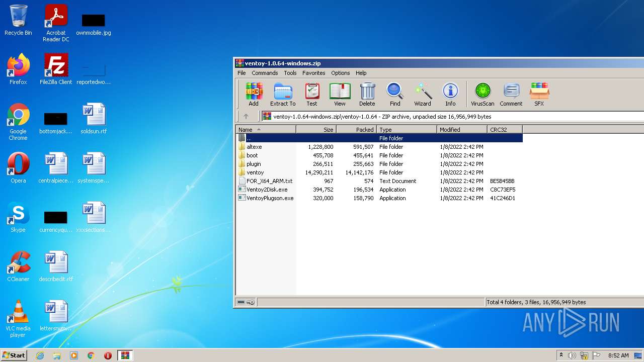Open Acrobat Reader DC desktop shortcut

[x=56, y=23]
